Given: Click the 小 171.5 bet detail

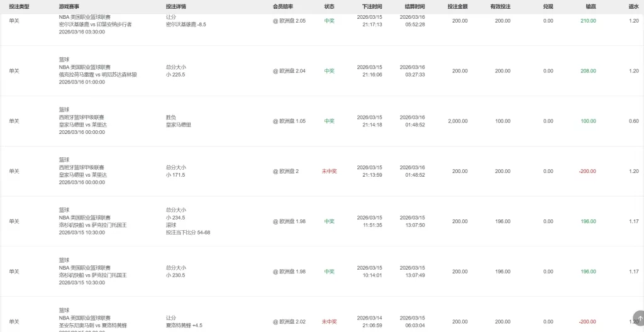Looking at the screenshot, I should (175, 175).
